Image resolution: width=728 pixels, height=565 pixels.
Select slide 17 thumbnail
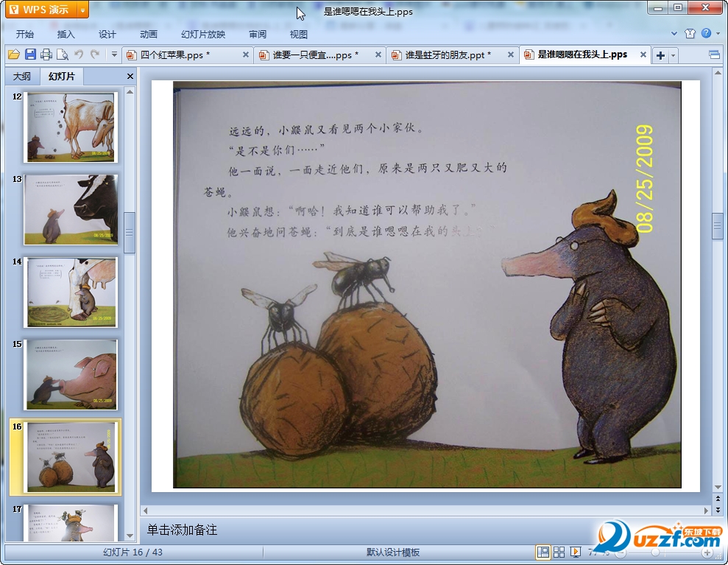[x=71, y=522]
